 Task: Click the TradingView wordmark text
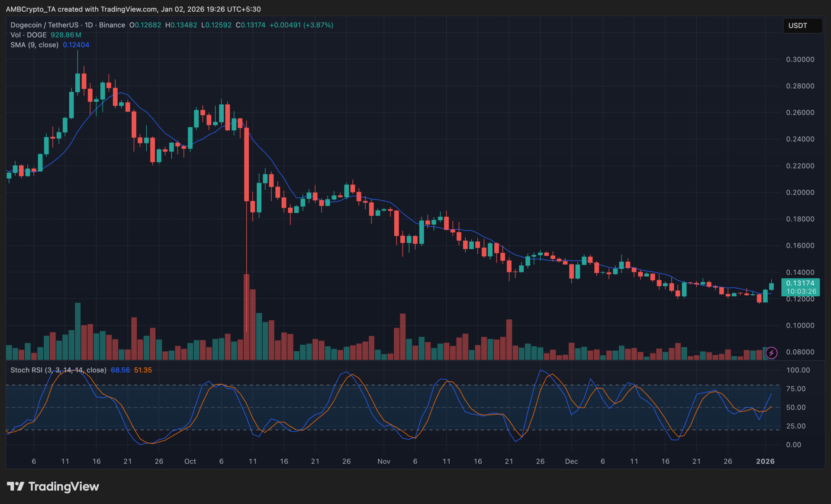pyautogui.click(x=64, y=486)
